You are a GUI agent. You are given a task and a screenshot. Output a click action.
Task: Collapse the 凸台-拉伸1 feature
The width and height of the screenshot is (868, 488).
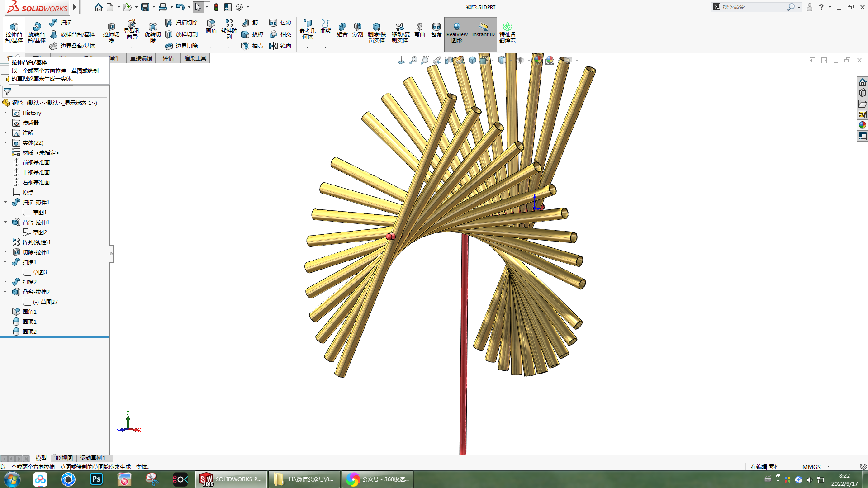pyautogui.click(x=5, y=222)
